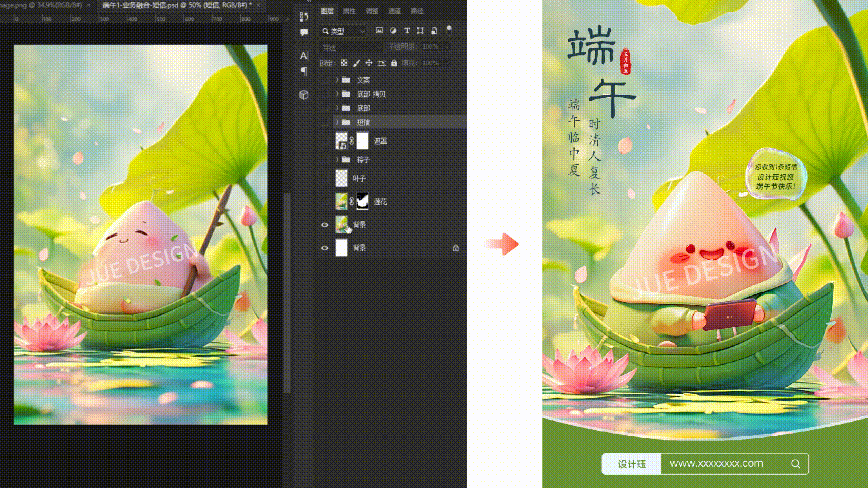This screenshot has width=868, height=488.
Task: Show the 莲花 layer visibility box
Action: pos(324,201)
